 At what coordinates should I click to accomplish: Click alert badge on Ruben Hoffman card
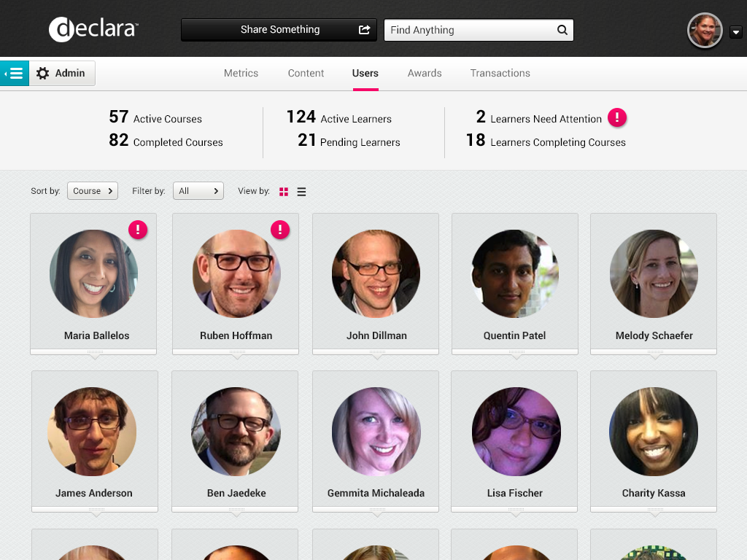click(280, 230)
